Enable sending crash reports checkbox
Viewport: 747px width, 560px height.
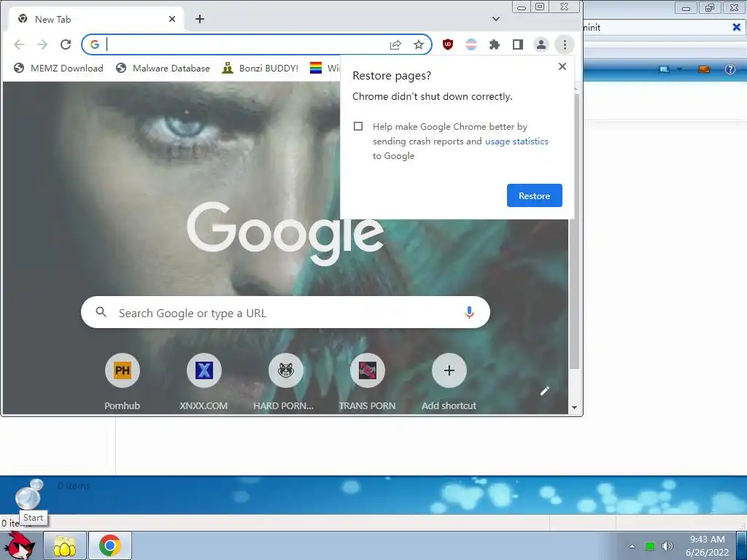coord(358,126)
